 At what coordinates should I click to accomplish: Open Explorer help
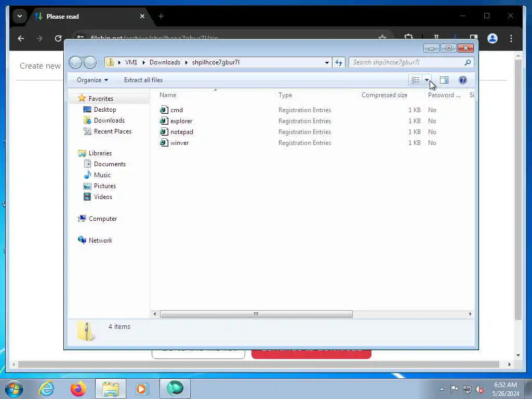(462, 80)
